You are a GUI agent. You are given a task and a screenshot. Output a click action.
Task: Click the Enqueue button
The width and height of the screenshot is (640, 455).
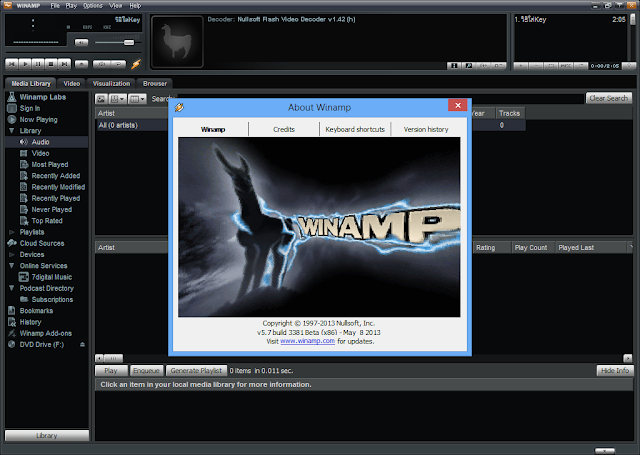pos(146,371)
